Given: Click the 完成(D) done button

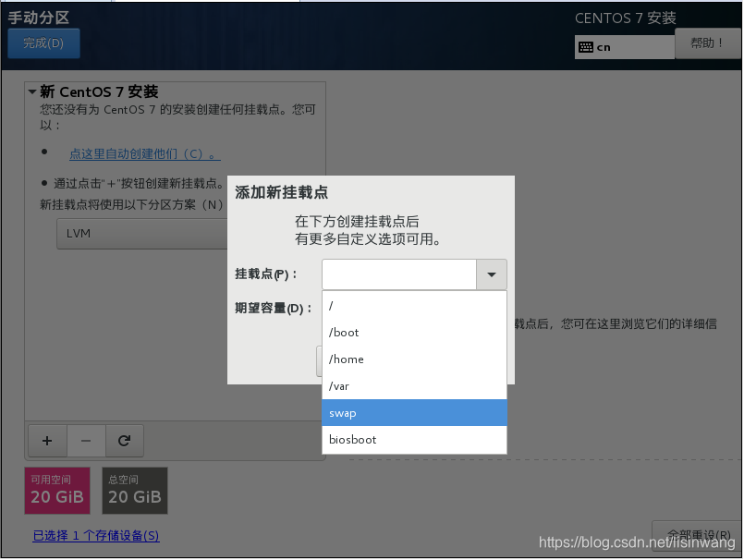Looking at the screenshot, I should coord(43,43).
